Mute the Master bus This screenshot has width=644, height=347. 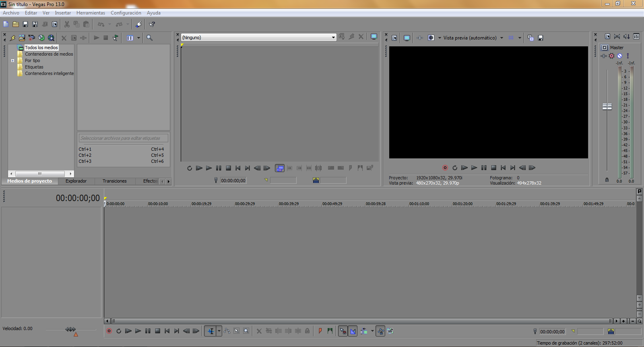tap(620, 56)
